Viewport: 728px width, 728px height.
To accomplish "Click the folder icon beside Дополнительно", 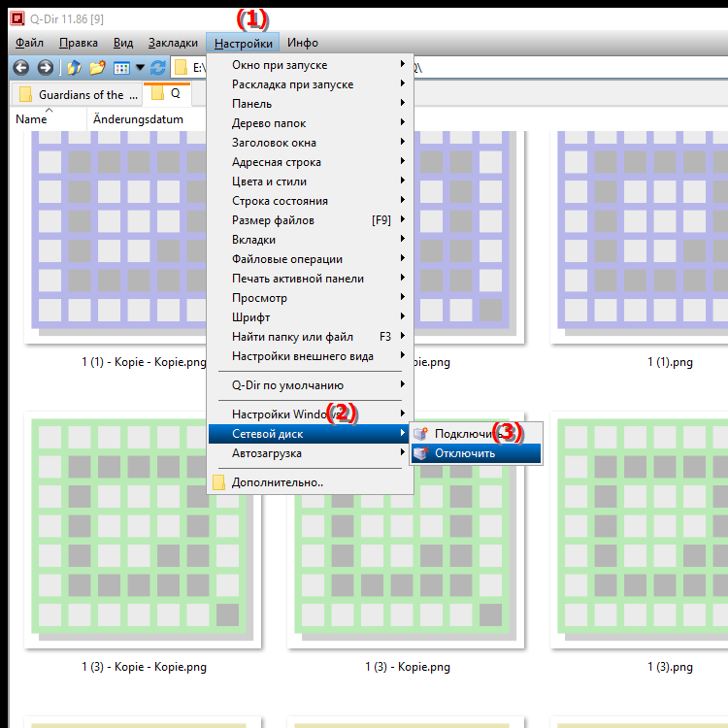I will [x=218, y=482].
